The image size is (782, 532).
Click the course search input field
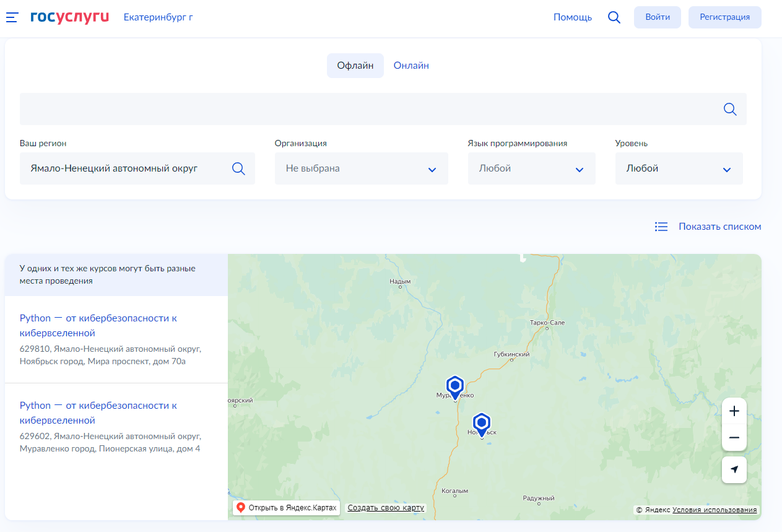pyautogui.click(x=383, y=109)
